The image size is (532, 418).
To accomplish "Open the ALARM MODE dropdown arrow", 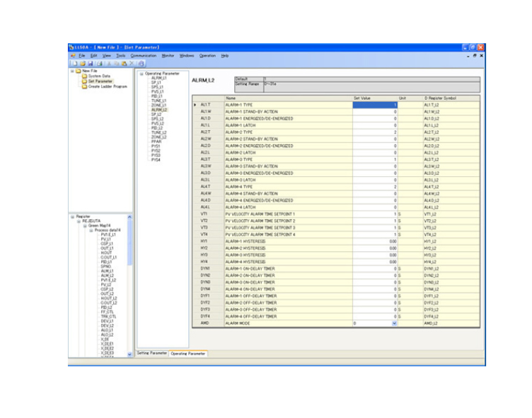I will 394,323.
